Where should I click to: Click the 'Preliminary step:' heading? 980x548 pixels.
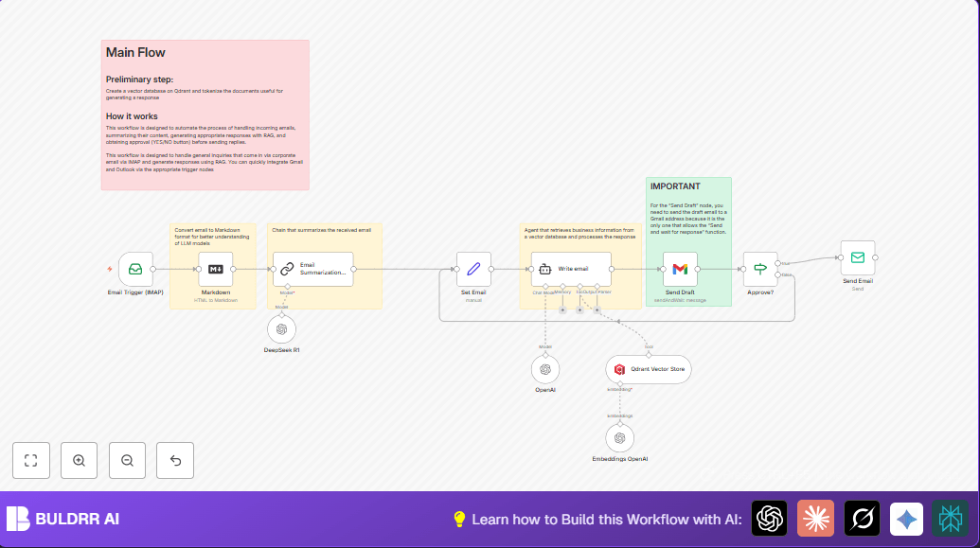[x=139, y=80]
